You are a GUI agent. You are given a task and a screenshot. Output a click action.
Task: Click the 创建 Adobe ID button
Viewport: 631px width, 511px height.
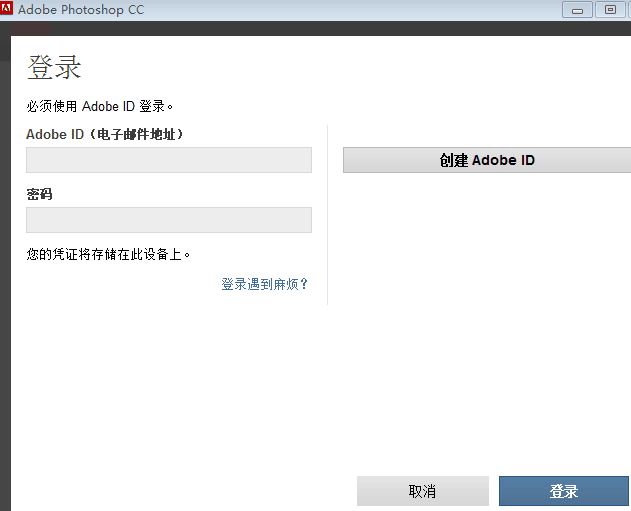(x=487, y=160)
